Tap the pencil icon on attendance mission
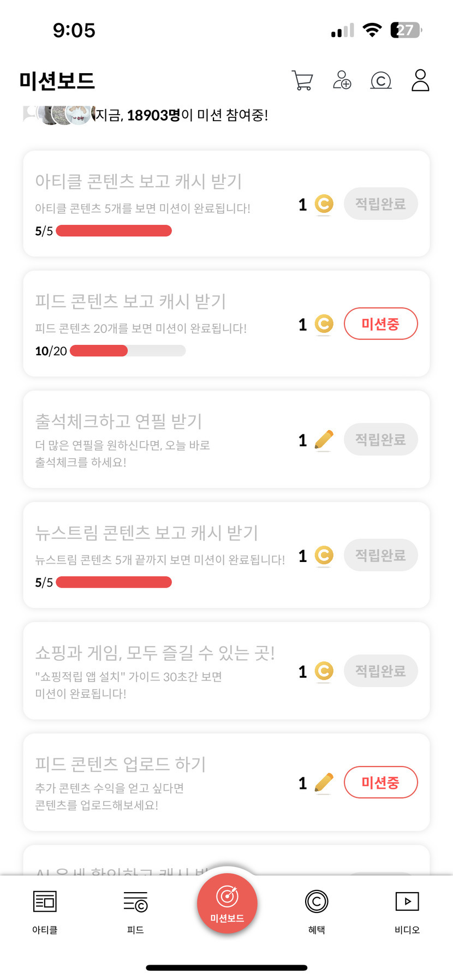The height and width of the screenshot is (980, 453). click(324, 440)
